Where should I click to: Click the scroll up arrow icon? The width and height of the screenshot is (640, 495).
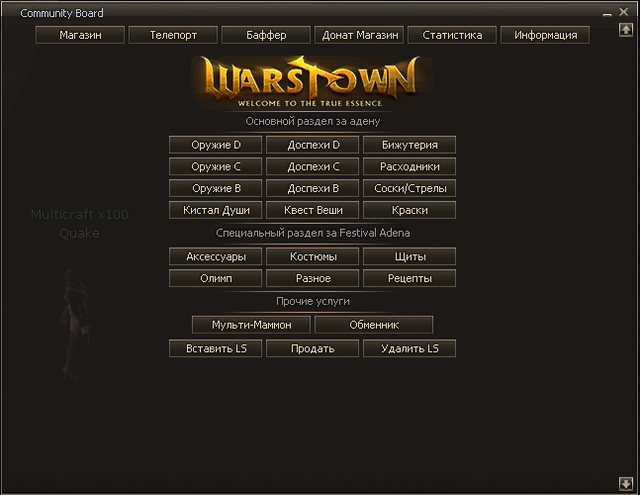tap(626, 29)
